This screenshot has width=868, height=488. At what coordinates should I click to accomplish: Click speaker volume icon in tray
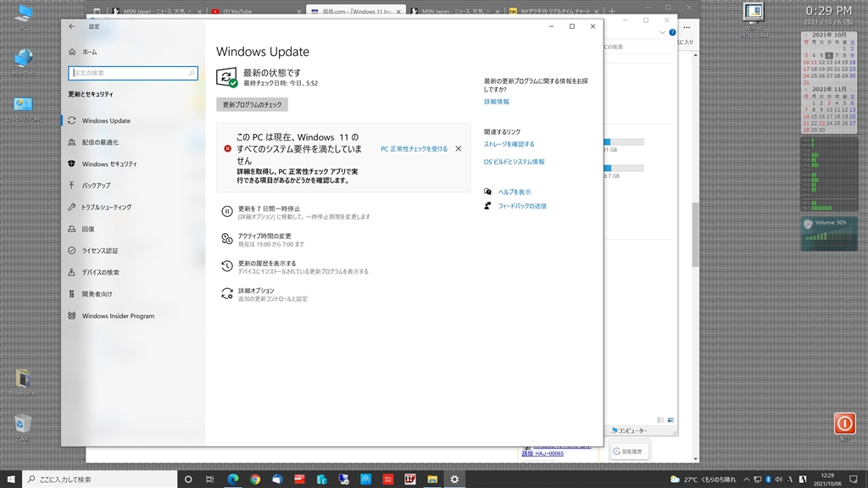coord(779,480)
